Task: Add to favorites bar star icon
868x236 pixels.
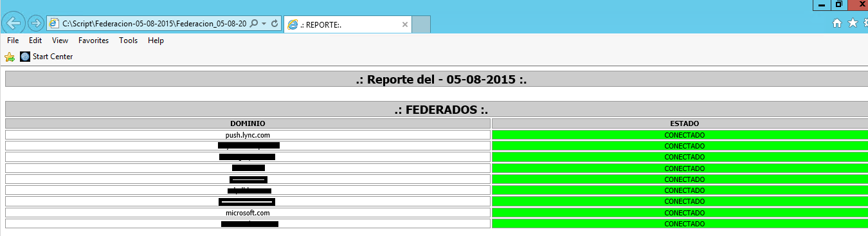Action: click(x=10, y=57)
